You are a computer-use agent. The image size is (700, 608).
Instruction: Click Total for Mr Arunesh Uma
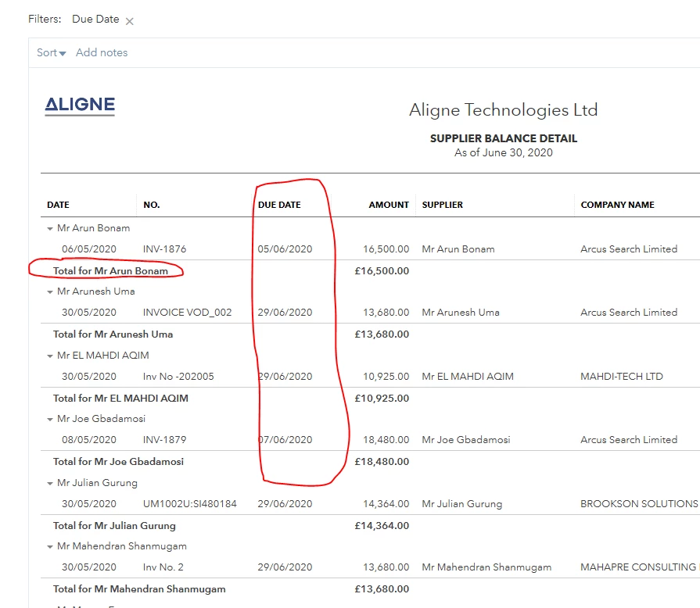pos(113,334)
